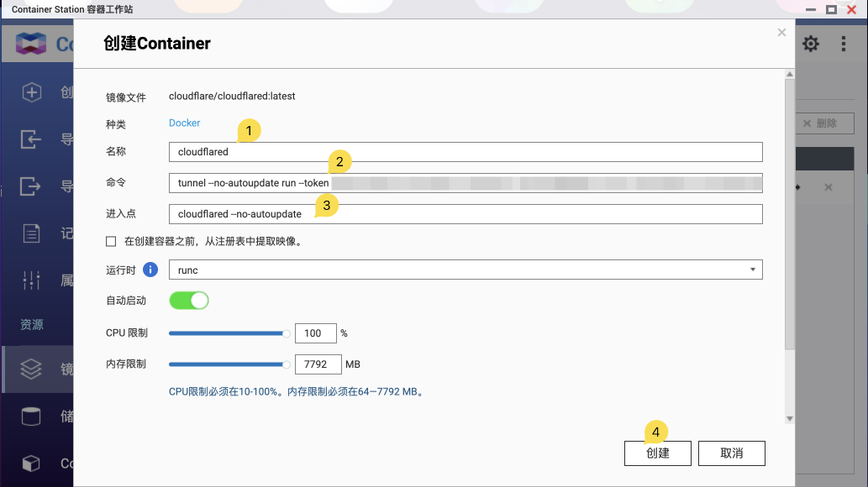868x487 pixels.
Task: Click the small X icon behind dialog
Action: pyautogui.click(x=829, y=187)
